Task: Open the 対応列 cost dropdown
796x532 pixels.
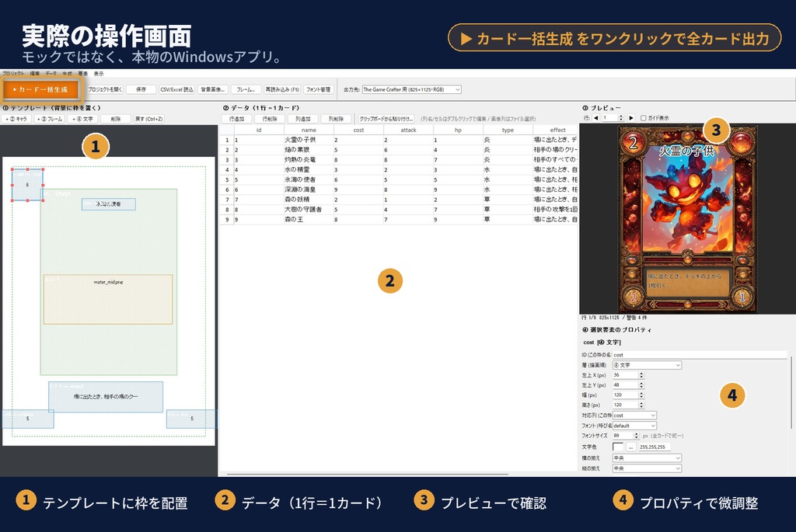Action: 634,416
